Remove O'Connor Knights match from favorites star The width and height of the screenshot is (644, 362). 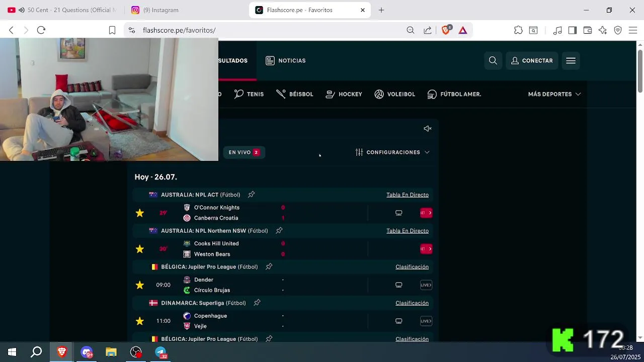[x=140, y=213]
